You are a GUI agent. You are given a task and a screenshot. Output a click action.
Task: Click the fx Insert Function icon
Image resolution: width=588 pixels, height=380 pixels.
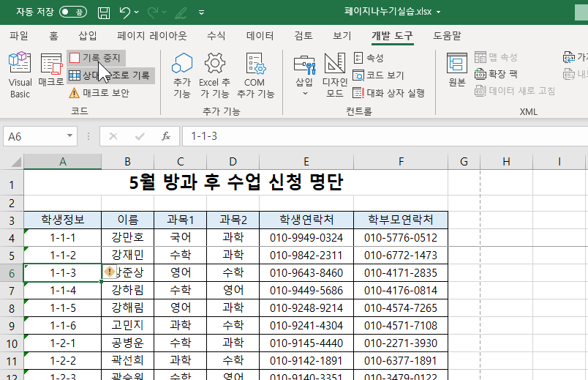(x=166, y=136)
